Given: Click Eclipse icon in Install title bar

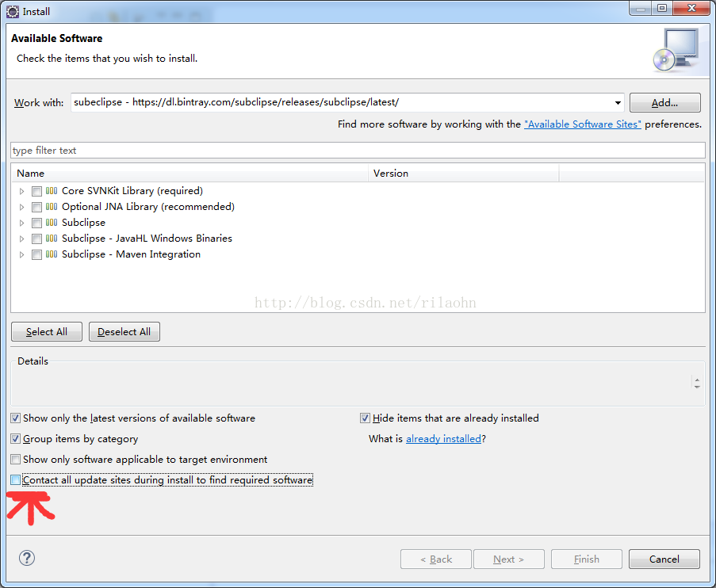Looking at the screenshot, I should tap(13, 11).
